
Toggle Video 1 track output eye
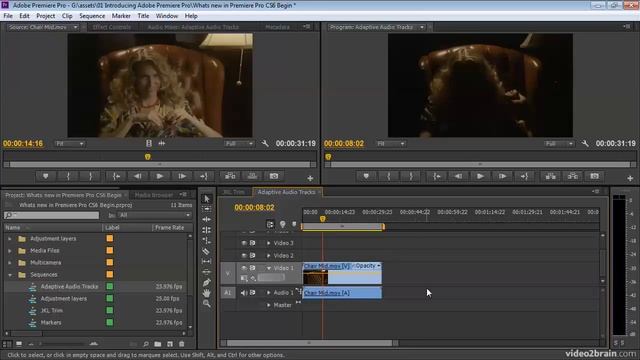244,268
